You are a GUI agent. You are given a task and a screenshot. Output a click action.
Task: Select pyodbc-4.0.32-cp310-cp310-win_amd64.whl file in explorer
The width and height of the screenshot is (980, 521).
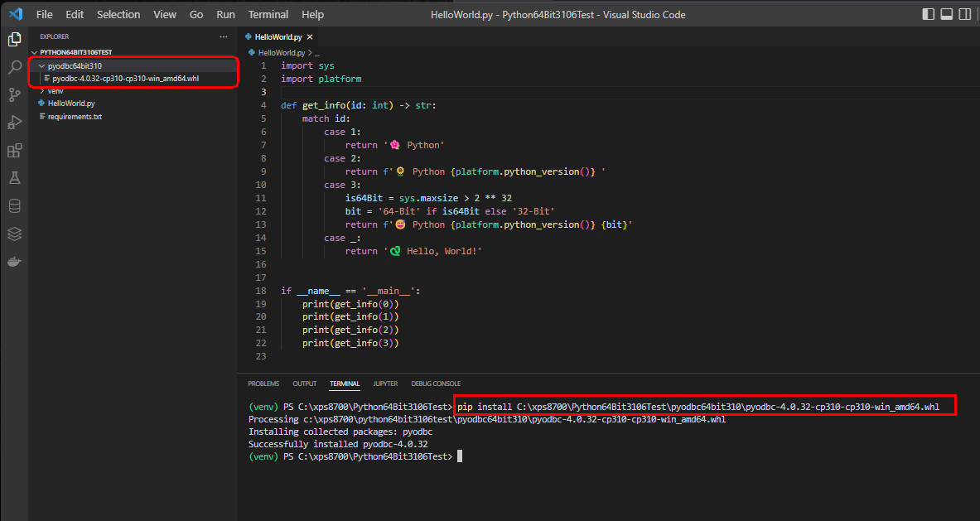point(126,79)
